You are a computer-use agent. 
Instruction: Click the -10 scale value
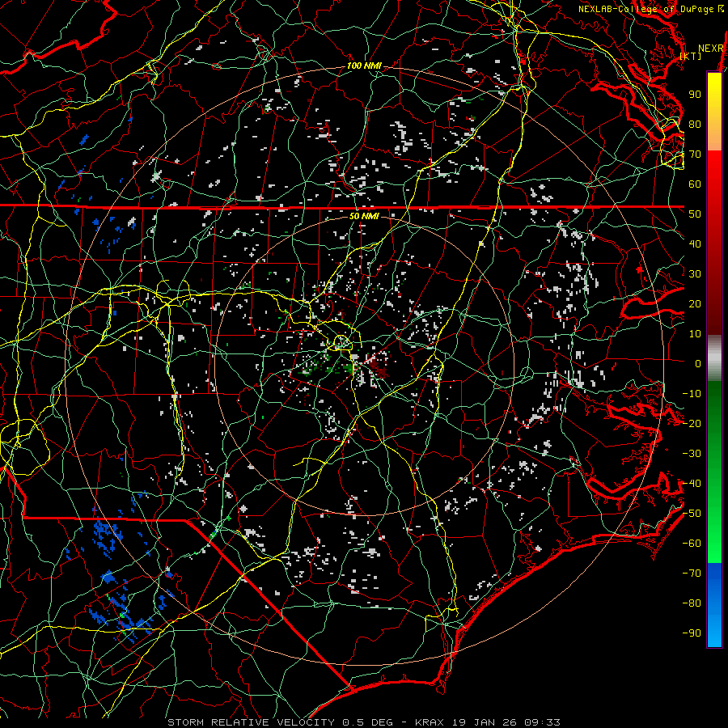click(x=692, y=394)
